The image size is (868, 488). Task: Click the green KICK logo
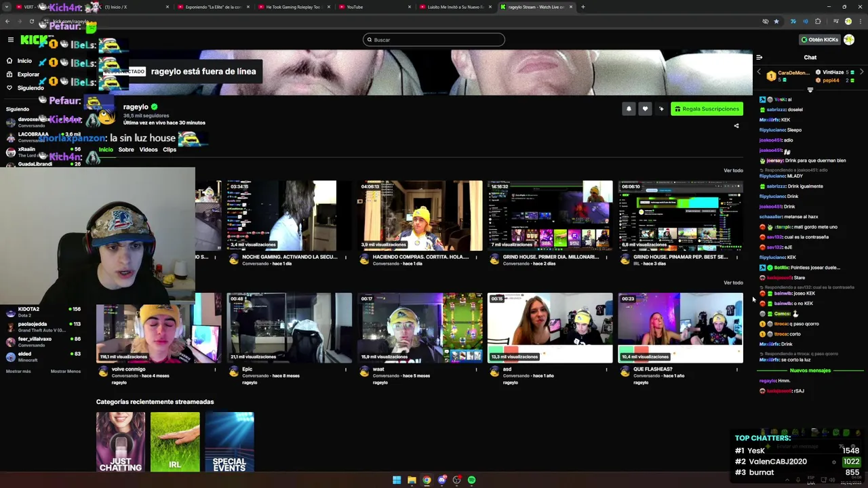[x=34, y=39]
